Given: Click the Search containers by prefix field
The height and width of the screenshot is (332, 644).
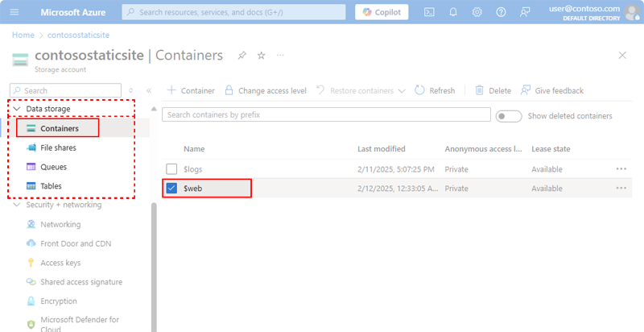Looking at the screenshot, I should click(326, 115).
